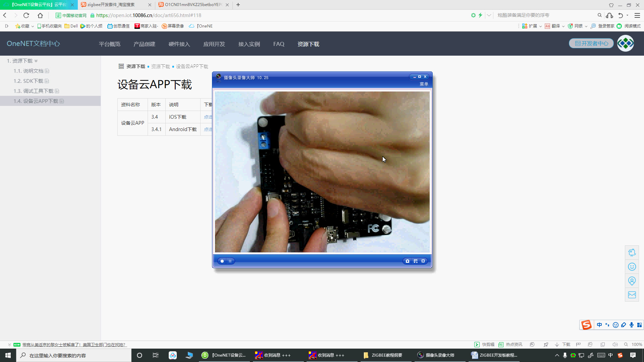Switch to zigbee开发套件 Taobao tab
This screenshot has width=644, height=362.
pyautogui.click(x=111, y=5)
